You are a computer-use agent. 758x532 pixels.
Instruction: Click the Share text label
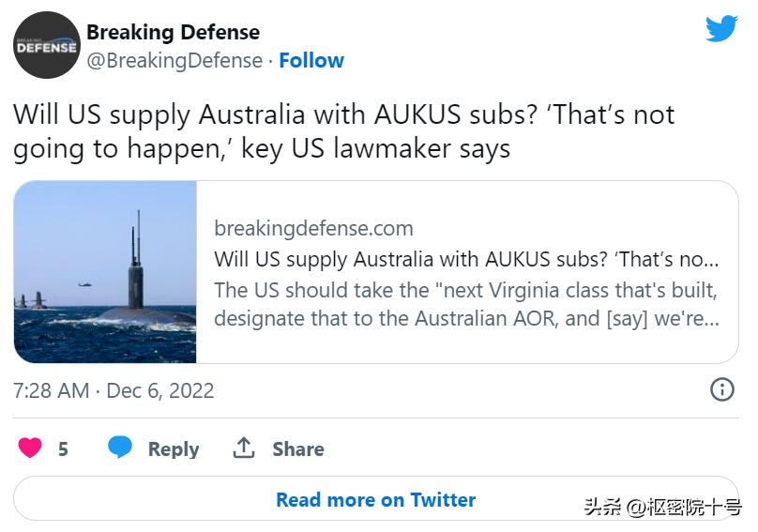[298, 449]
